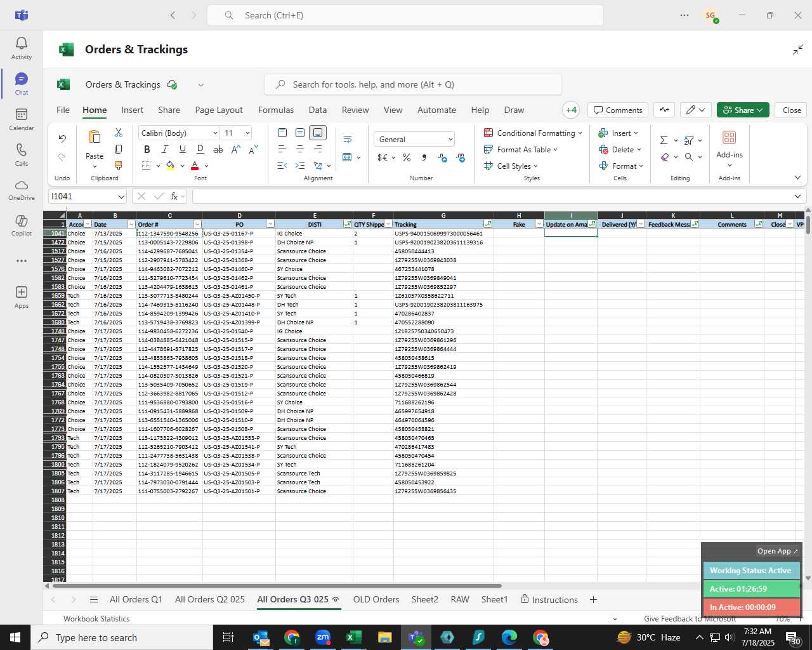This screenshot has height=650, width=812.
Task: Toggle Top Align for the cell
Action: coord(282,133)
